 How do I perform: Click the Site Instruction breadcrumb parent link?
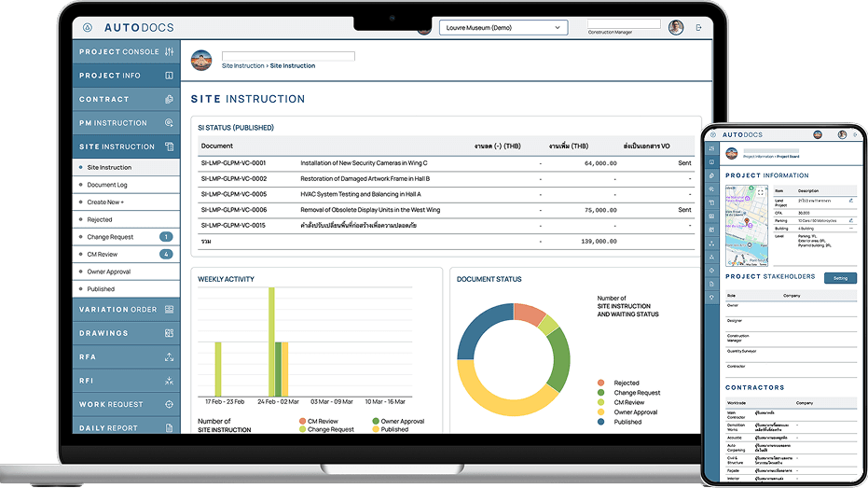(243, 66)
